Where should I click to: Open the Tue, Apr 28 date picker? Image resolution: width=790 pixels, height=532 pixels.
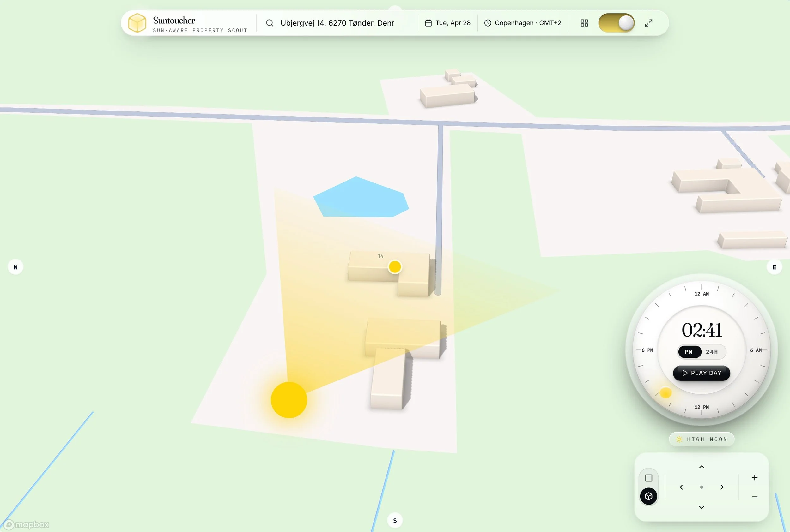[x=448, y=23]
